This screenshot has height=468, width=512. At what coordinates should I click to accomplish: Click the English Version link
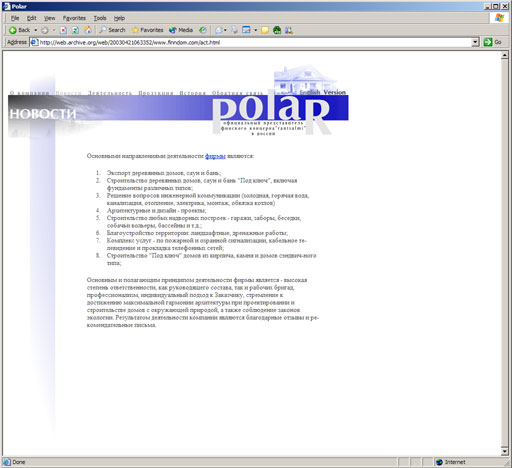pos(322,92)
